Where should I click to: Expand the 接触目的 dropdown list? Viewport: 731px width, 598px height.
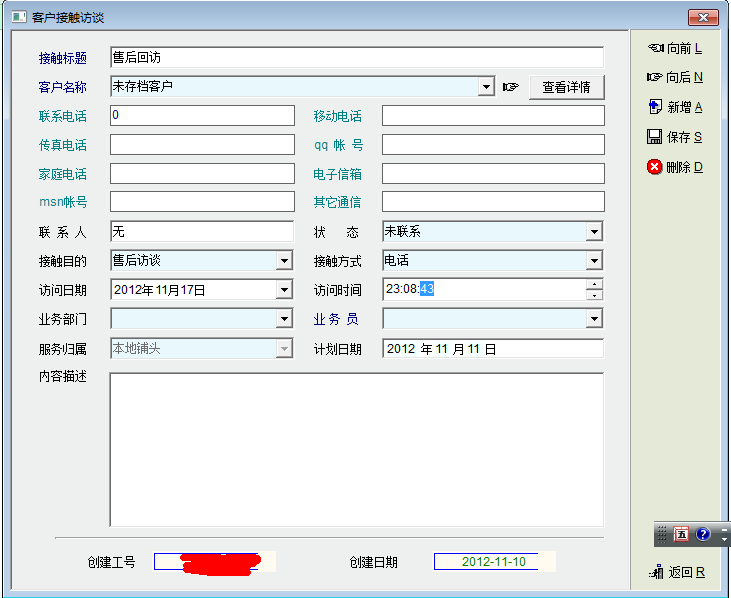pos(284,262)
